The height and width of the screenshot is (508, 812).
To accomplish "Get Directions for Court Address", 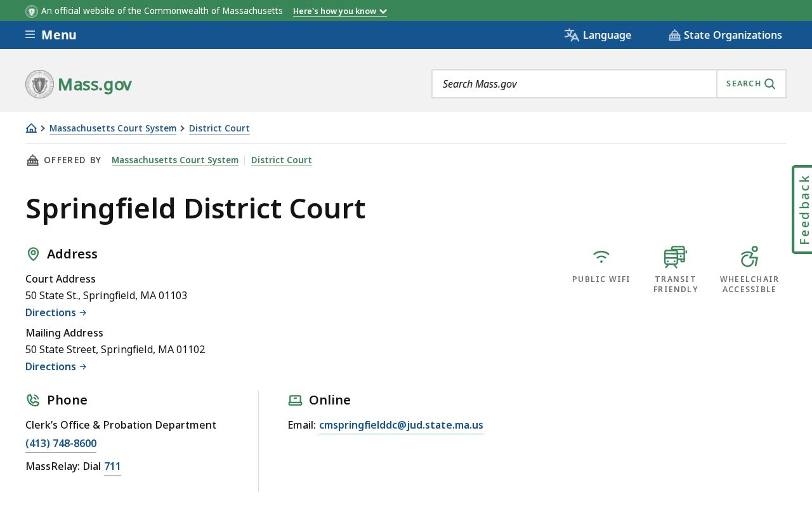I will tap(56, 312).
